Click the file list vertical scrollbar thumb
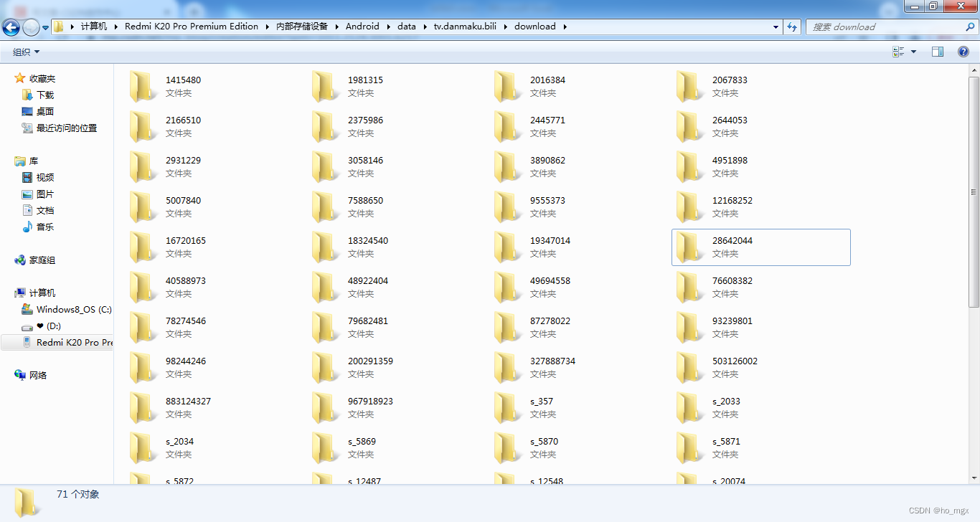 click(x=974, y=191)
